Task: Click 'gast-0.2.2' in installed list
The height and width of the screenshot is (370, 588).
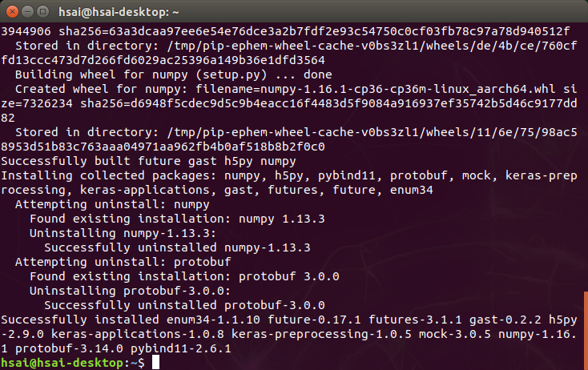Action: point(505,320)
